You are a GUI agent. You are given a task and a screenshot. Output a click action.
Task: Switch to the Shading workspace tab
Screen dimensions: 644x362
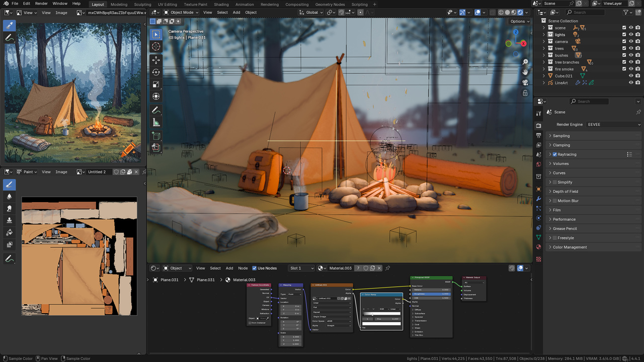point(221,5)
